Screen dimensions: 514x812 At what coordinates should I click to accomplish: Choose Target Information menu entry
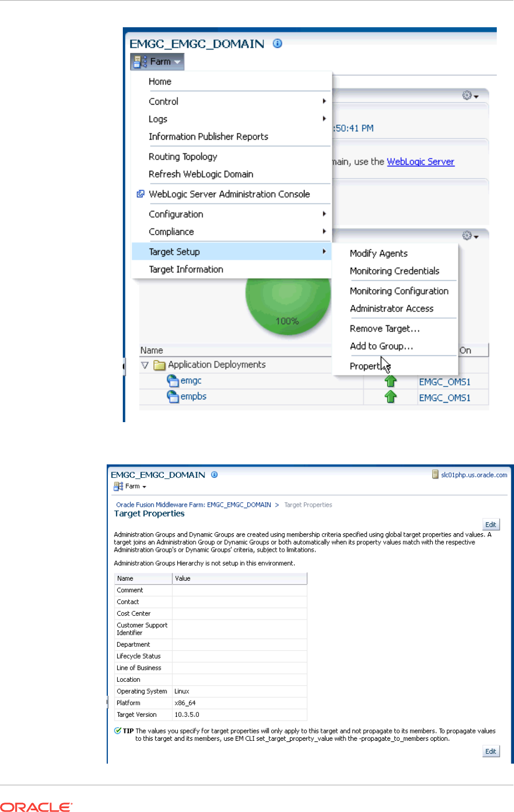coord(186,269)
